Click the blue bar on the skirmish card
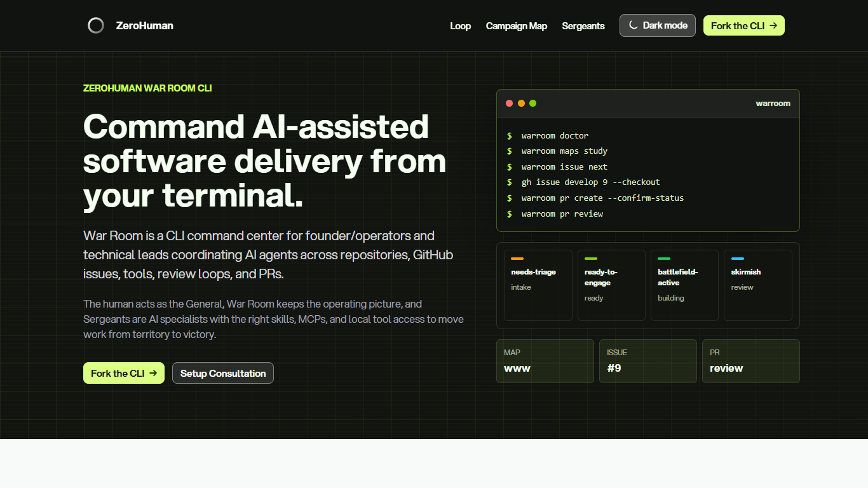Image resolution: width=868 pixels, height=488 pixels. pos(738,259)
